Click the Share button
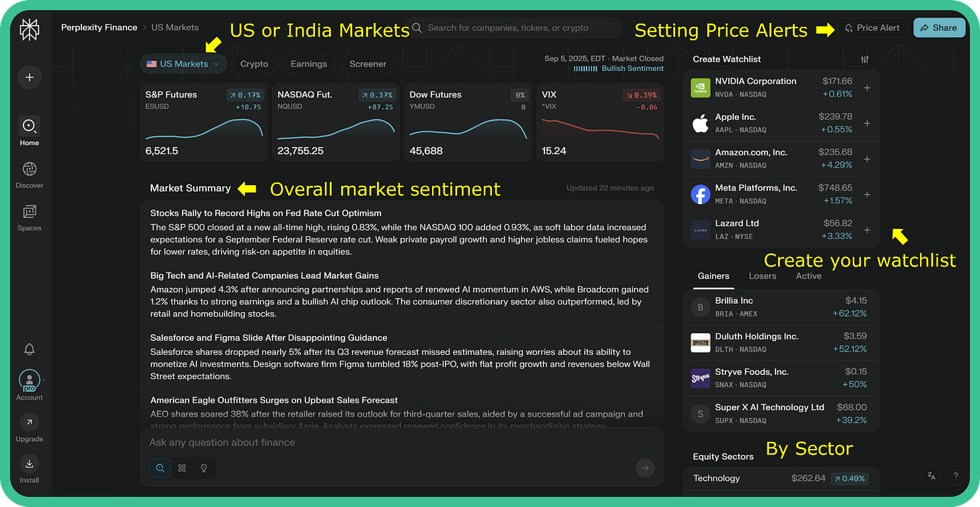This screenshot has height=507, width=980. coord(939,28)
